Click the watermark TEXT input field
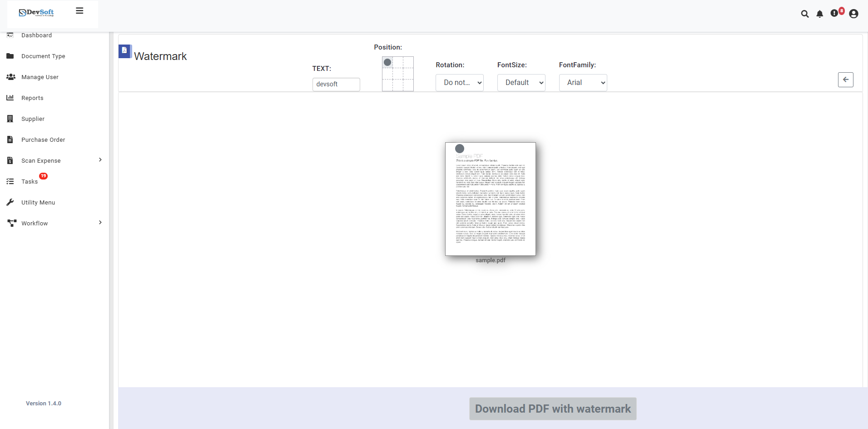 coord(336,85)
